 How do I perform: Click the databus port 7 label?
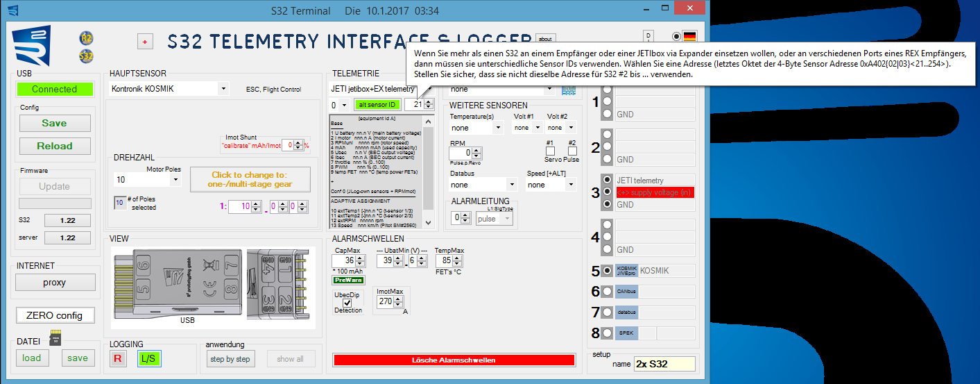coord(626,312)
